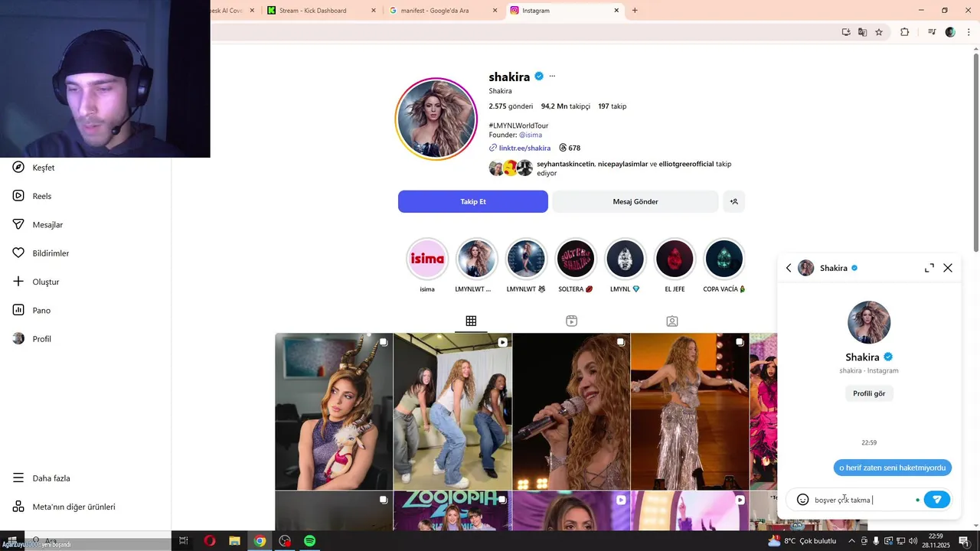Select the Reels tab on profile
The image size is (980, 551).
[571, 321]
